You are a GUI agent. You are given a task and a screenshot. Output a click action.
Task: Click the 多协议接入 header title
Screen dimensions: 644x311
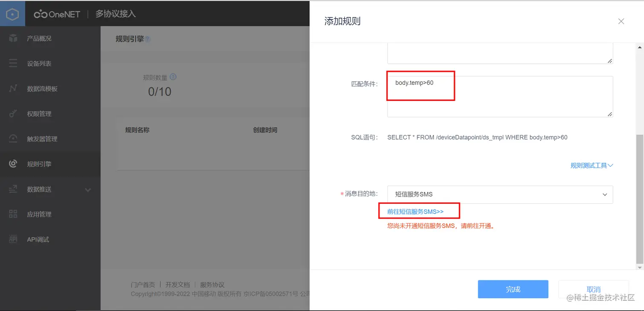(x=115, y=14)
